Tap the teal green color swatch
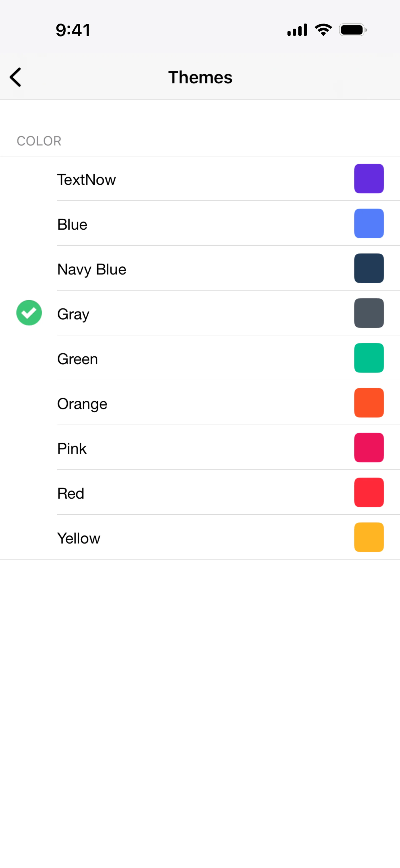Screen dimensions: 400x868 (x=369, y=358)
